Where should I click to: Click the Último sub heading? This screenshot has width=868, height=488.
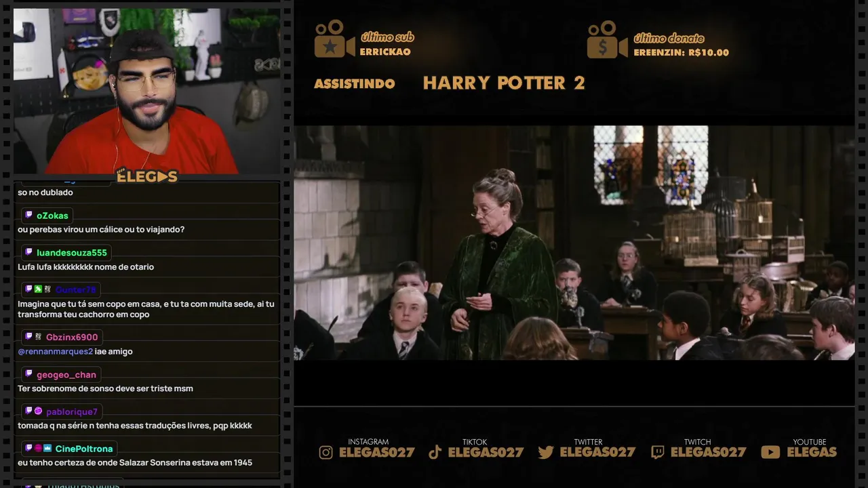pyautogui.click(x=387, y=37)
